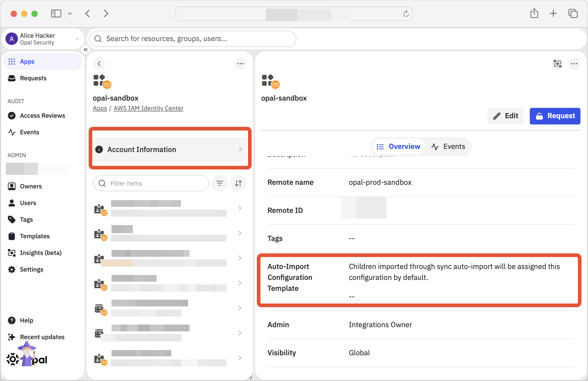Reload the page with refresh icon

coord(406,14)
